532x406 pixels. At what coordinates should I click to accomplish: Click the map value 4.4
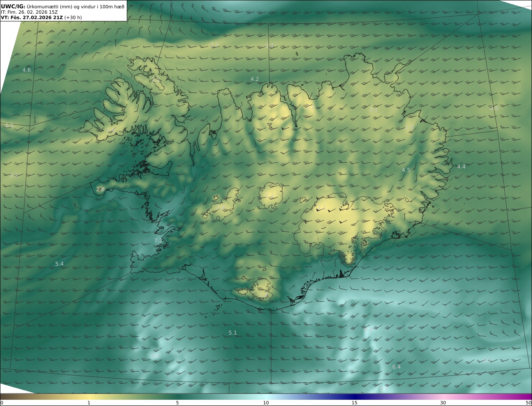[x=461, y=166]
